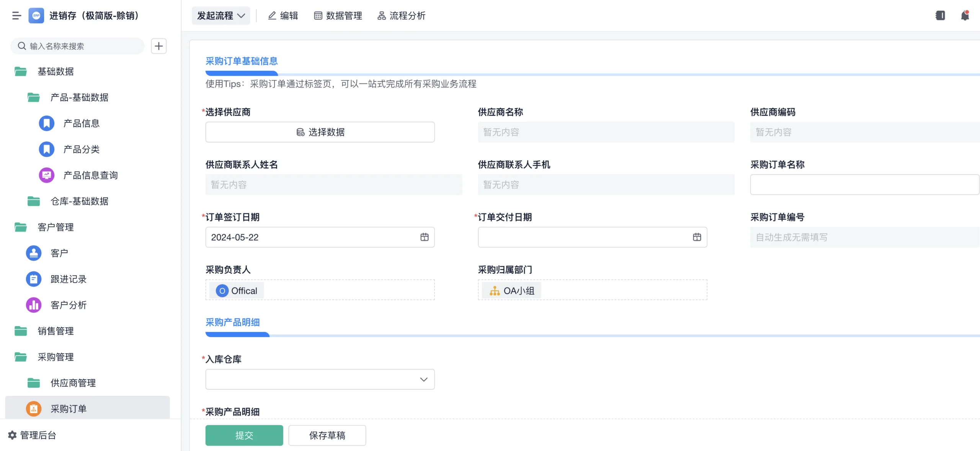Click the 提交 submit button
The image size is (980, 451).
coord(244,435)
